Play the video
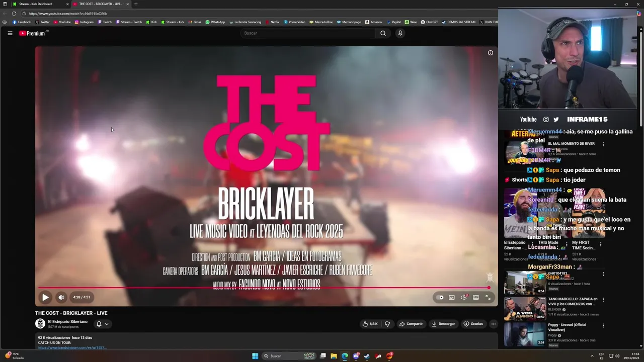This screenshot has height=362, width=644. pos(45,297)
